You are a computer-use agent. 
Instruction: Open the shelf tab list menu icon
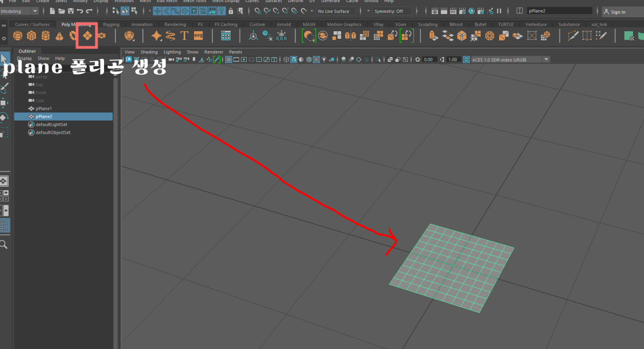point(4,25)
